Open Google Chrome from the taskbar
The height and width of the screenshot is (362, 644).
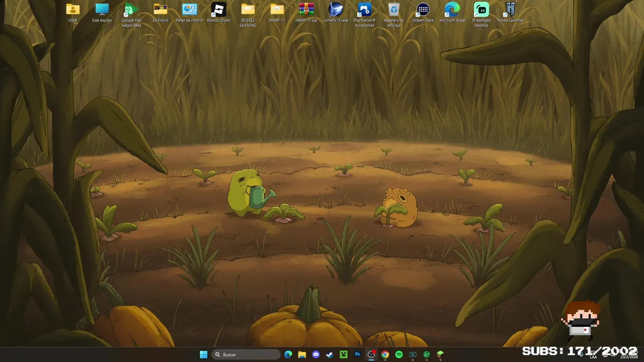click(385, 354)
